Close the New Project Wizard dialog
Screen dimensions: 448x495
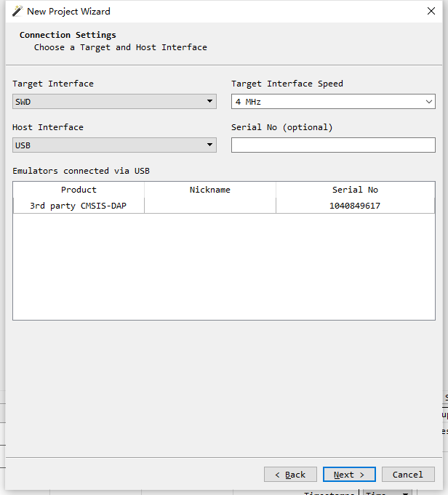tap(431, 11)
